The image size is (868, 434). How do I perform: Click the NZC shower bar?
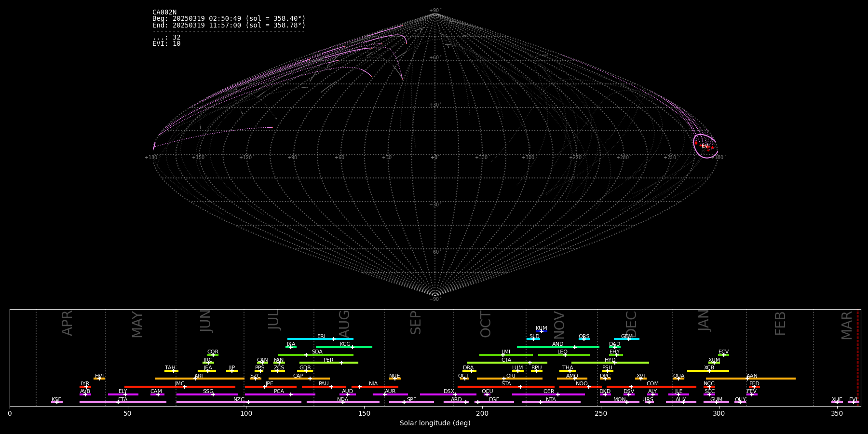239,402
